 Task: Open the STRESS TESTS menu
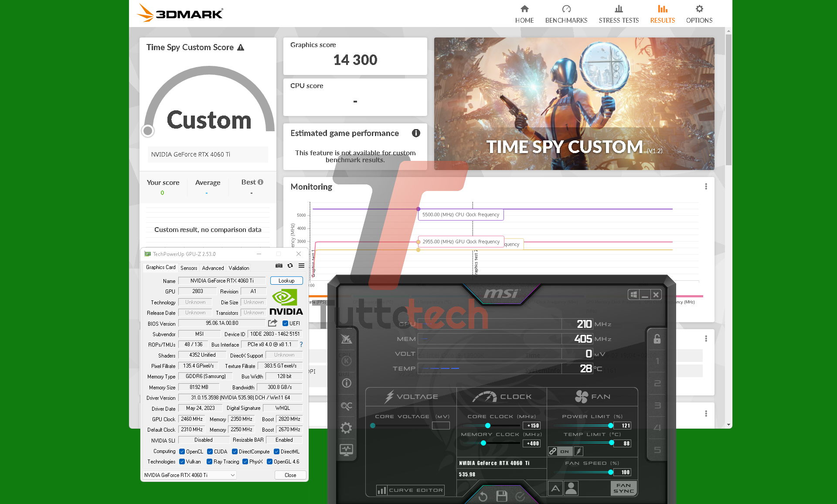click(x=618, y=14)
